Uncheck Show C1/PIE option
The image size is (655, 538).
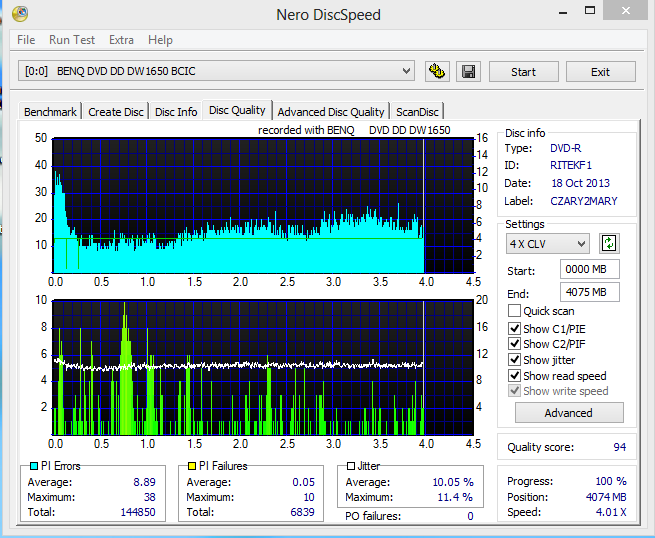pos(514,328)
